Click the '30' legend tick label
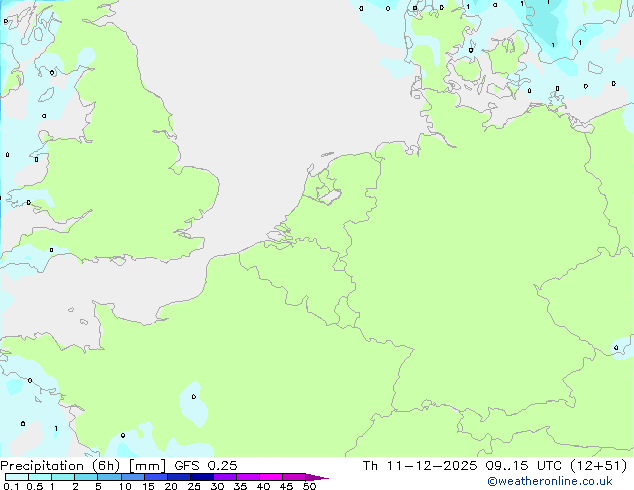 [217, 486]
